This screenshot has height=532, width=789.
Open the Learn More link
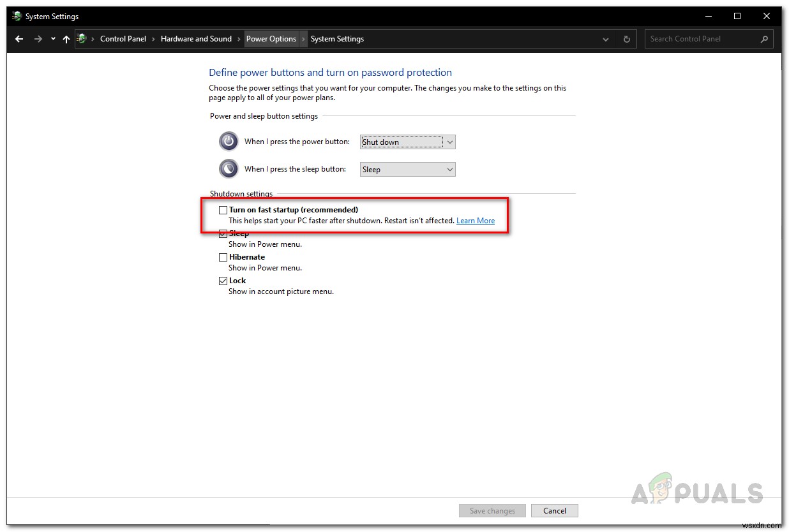pyautogui.click(x=475, y=220)
